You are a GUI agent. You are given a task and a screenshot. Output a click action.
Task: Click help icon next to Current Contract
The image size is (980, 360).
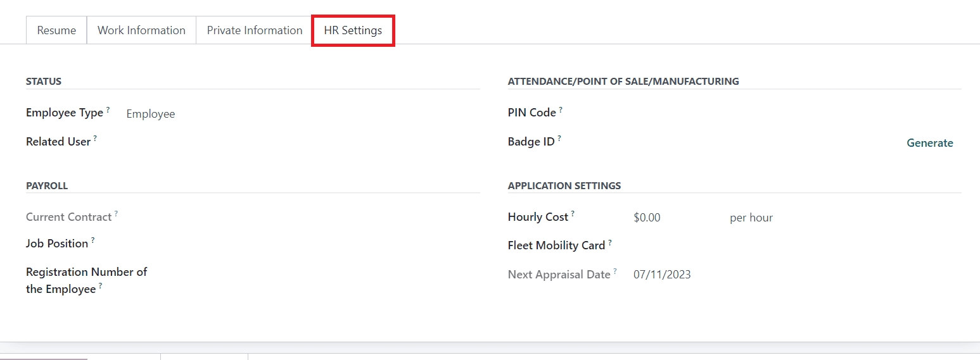pos(116,214)
